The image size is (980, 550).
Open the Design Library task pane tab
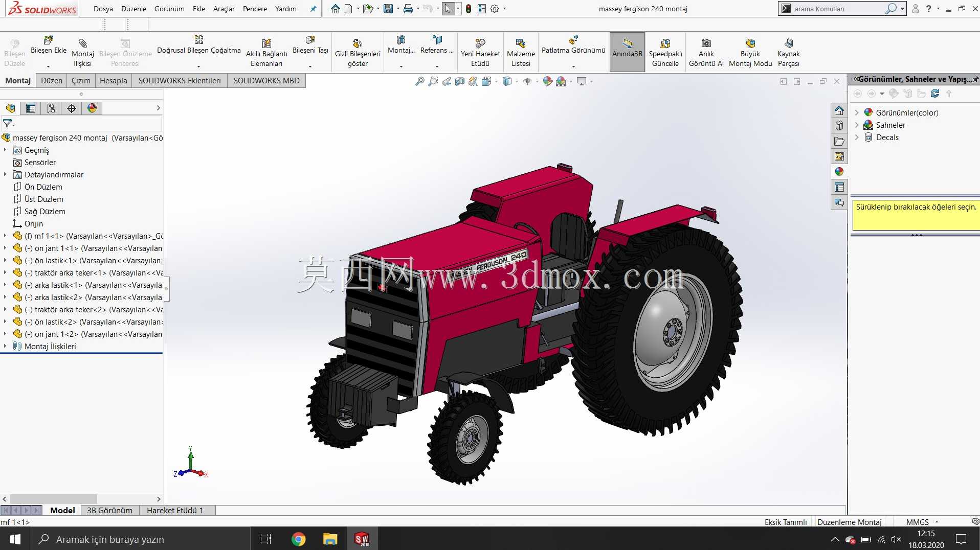pyautogui.click(x=839, y=126)
